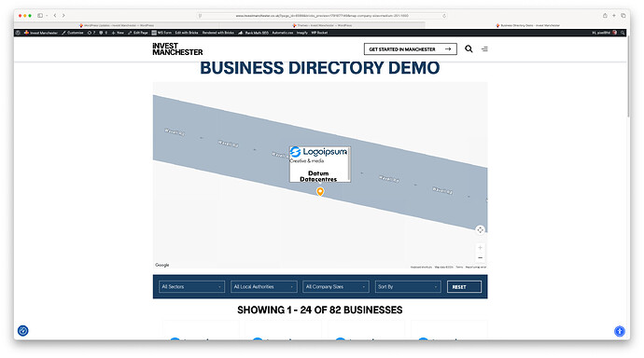This screenshot has height=358, width=644.
Task: Click the Creative & media sector label
Action: click(307, 160)
